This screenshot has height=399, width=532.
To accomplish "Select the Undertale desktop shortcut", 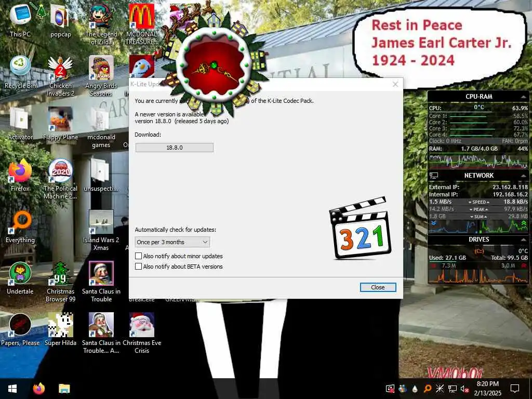I will (20, 278).
